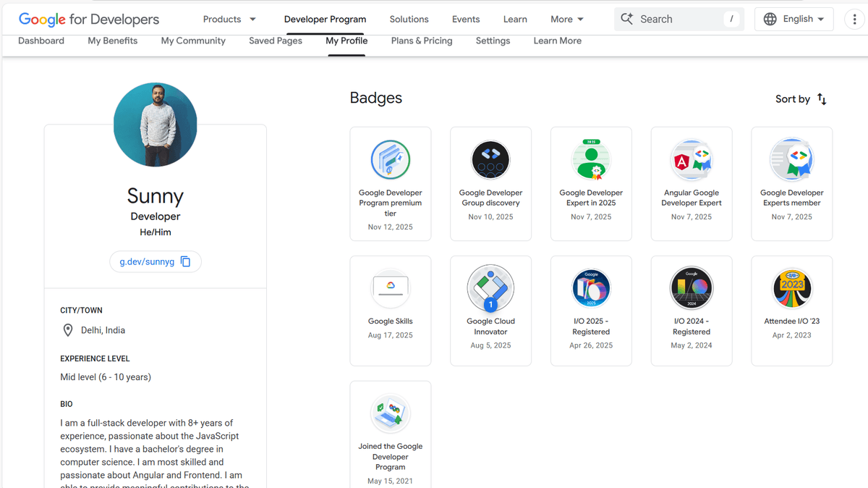Open the English language selector

793,20
